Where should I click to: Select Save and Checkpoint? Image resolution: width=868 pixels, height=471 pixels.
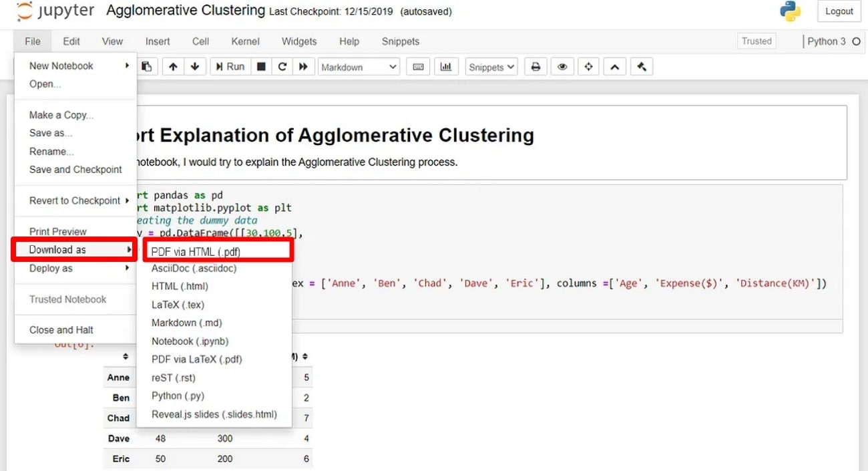(75, 170)
